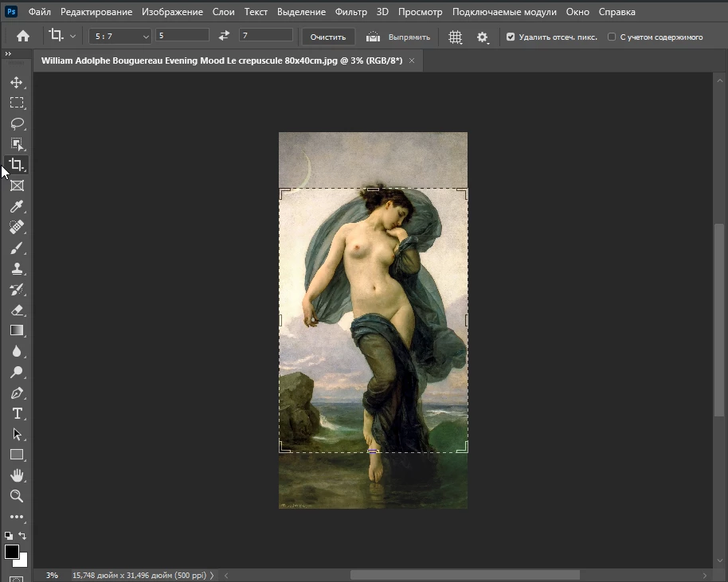Swap crop width and height values
Screen dimensions: 728x582
click(224, 36)
